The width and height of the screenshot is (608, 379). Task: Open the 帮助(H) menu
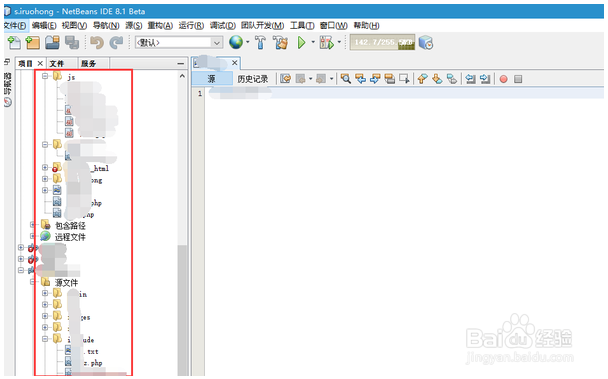pyautogui.click(x=366, y=26)
